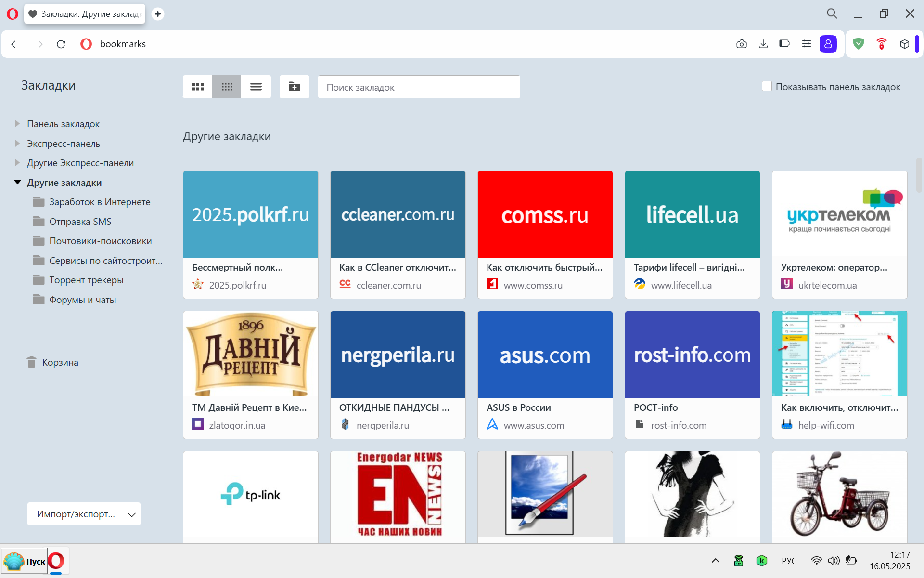Open Kaspersky tray icon
The height and width of the screenshot is (578, 924).
coord(762,561)
